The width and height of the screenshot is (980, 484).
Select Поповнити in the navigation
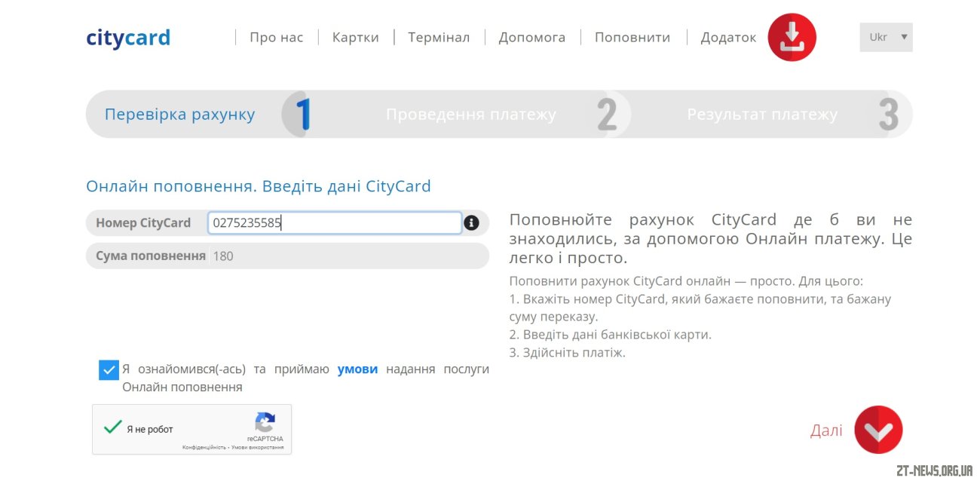(x=632, y=37)
